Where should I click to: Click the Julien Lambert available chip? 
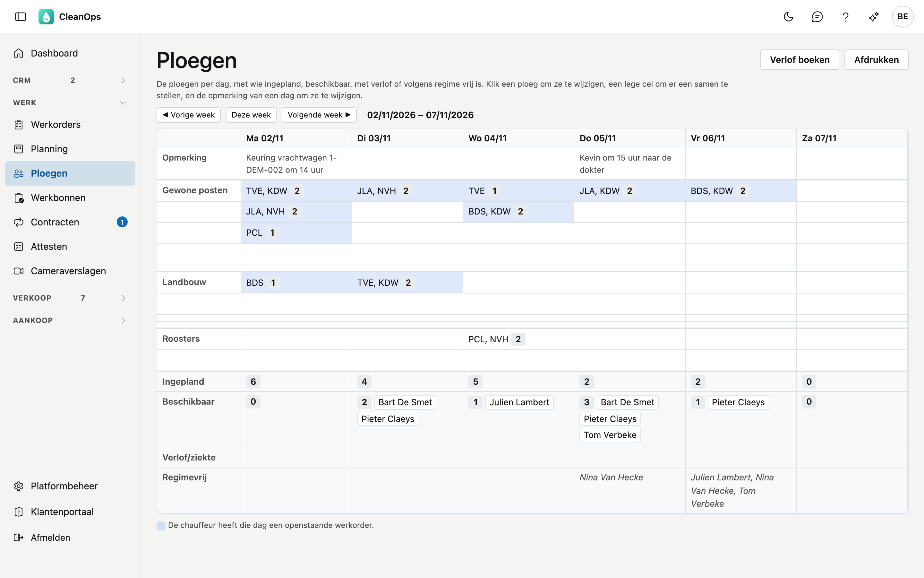519,402
